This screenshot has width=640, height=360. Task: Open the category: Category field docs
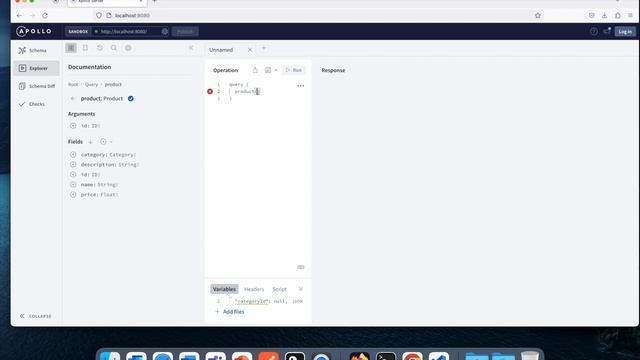(109, 155)
